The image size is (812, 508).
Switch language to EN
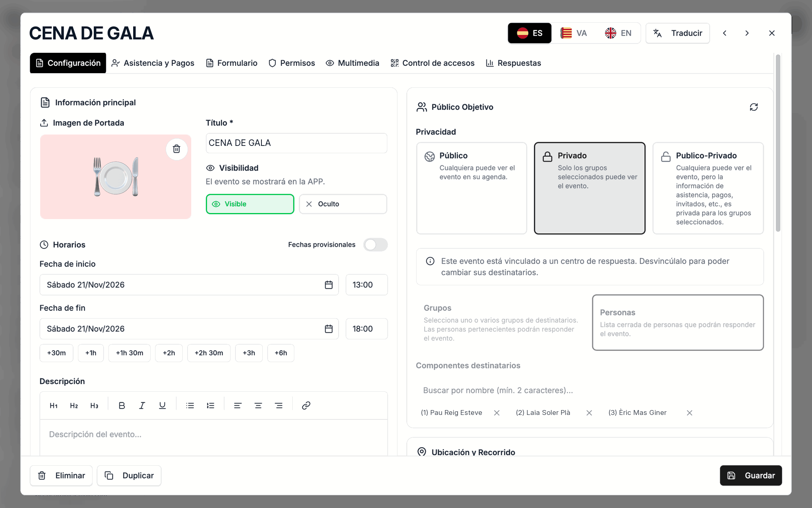pos(618,33)
